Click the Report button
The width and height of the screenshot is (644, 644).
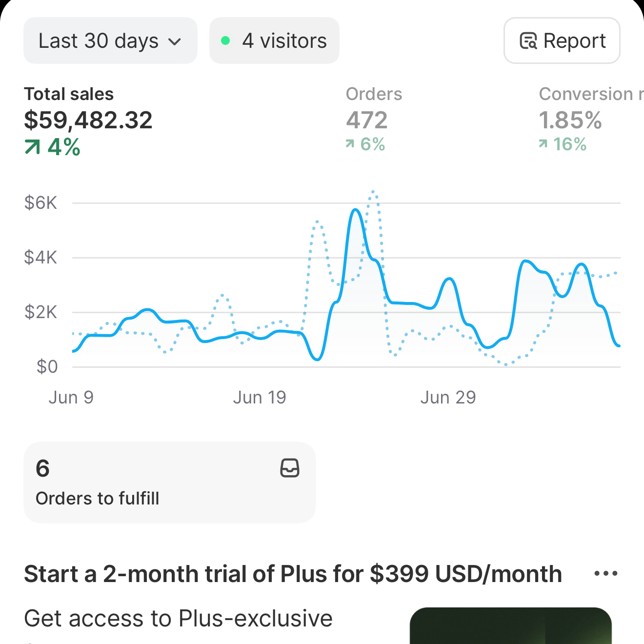tap(562, 40)
